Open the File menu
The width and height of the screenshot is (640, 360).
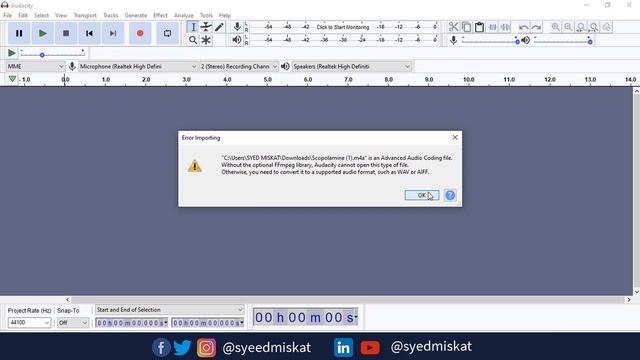coord(7,15)
